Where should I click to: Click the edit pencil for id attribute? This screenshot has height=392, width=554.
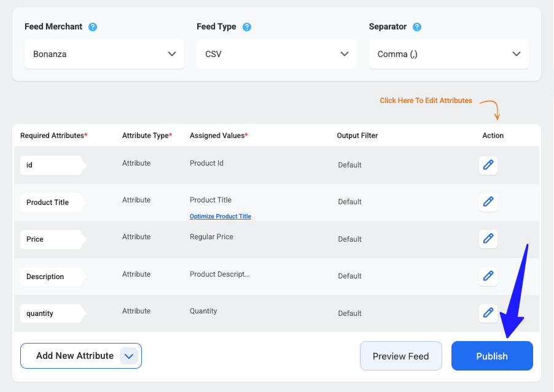(488, 165)
